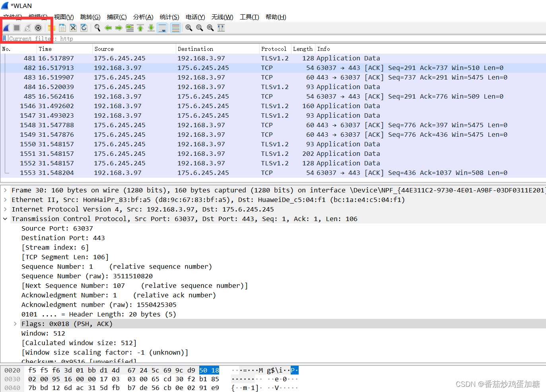This screenshot has width=546, height=392.
Task: Select Acknowledgment number (raw) field
Action: tap(99, 305)
